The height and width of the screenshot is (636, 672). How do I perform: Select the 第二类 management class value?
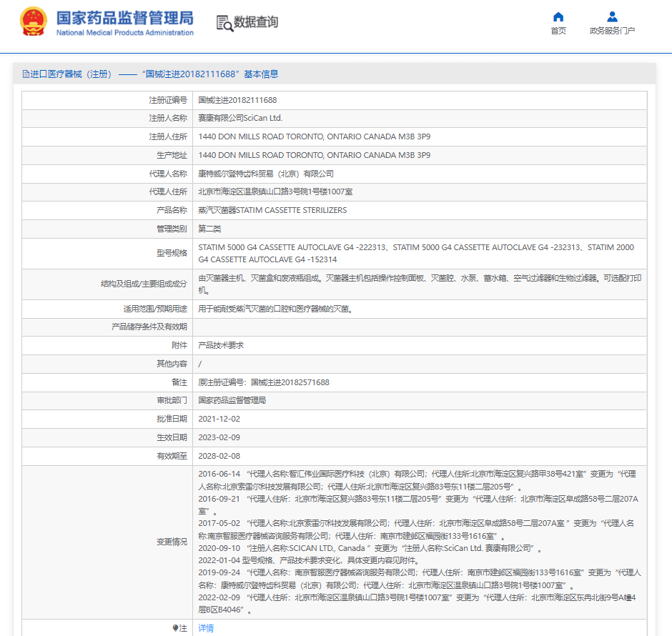click(x=209, y=229)
